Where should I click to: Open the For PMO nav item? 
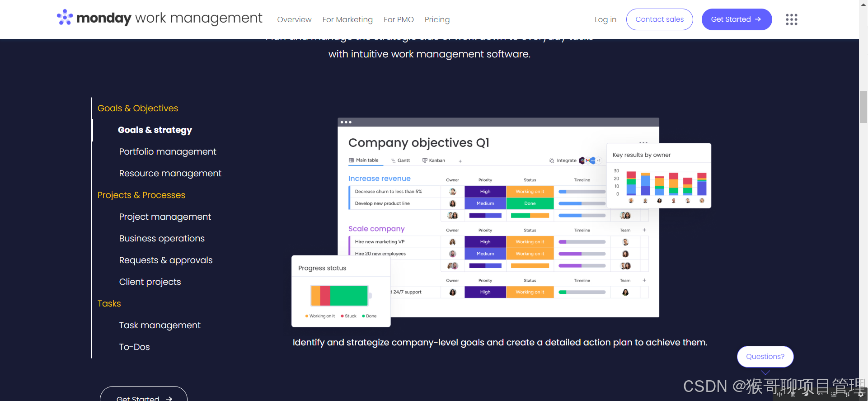pyautogui.click(x=399, y=19)
